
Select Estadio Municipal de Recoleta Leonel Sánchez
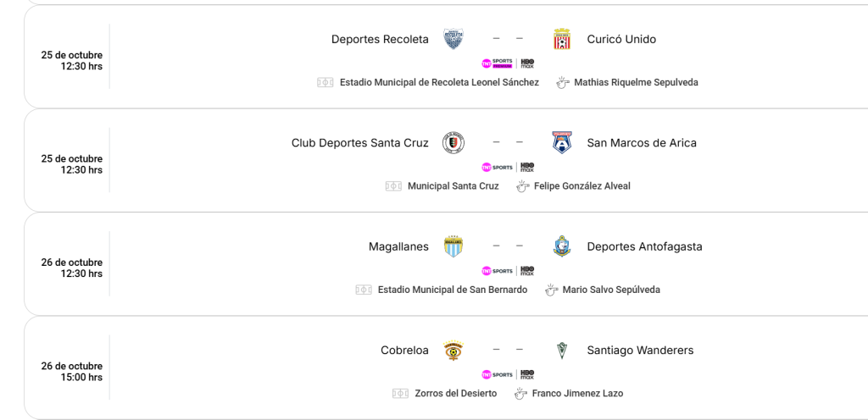(438, 82)
